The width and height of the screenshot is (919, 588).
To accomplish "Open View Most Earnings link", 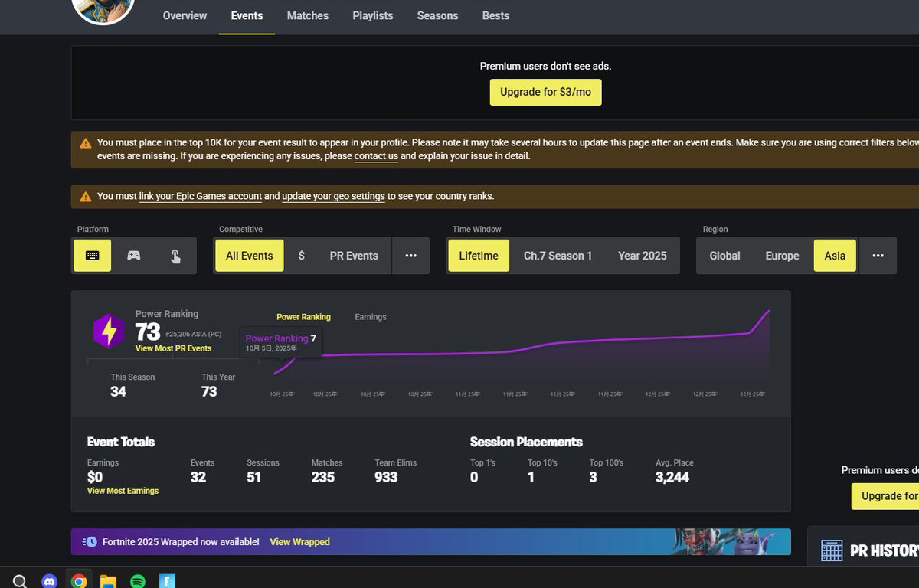I will coord(123,491).
